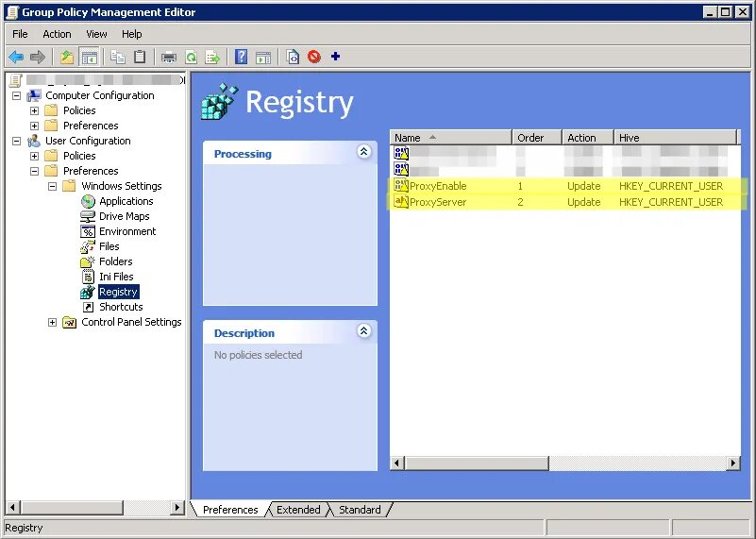Open the Help menu
Screen dimensions: 756x539
[x=131, y=34]
